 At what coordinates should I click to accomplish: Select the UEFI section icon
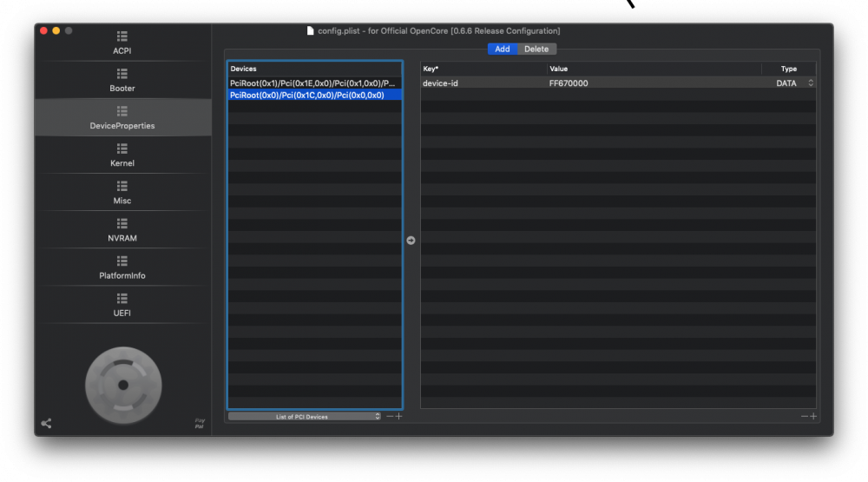point(122,299)
